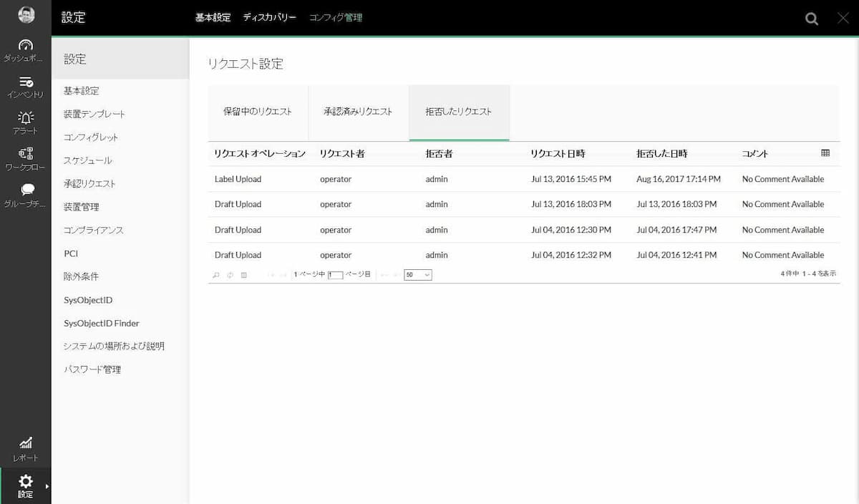859x504 pixels.
Task: Select 基本設定 in the top menu
Action: [x=213, y=18]
